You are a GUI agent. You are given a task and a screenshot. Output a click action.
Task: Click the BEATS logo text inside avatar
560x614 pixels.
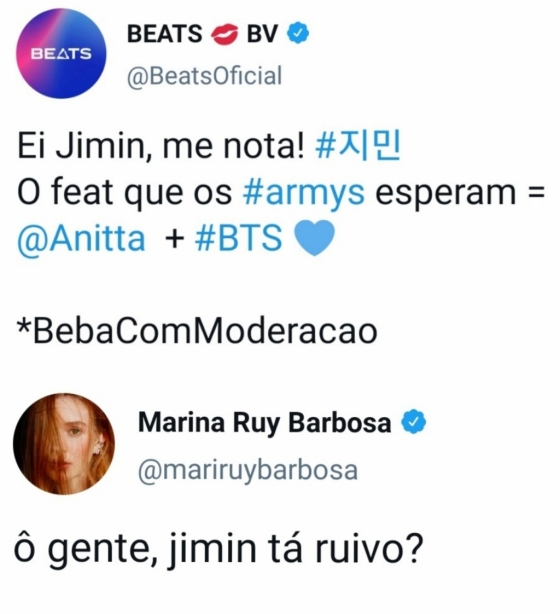pos(61,54)
